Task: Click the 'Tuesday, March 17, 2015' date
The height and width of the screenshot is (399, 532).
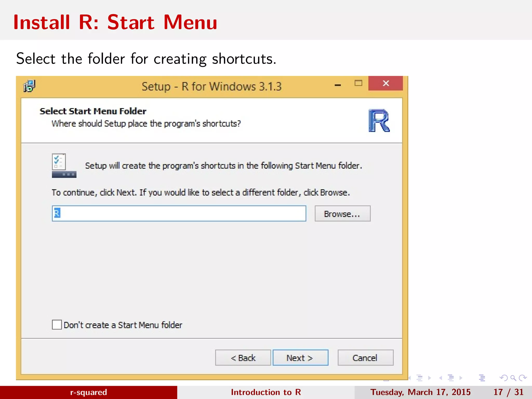Action: (x=421, y=392)
